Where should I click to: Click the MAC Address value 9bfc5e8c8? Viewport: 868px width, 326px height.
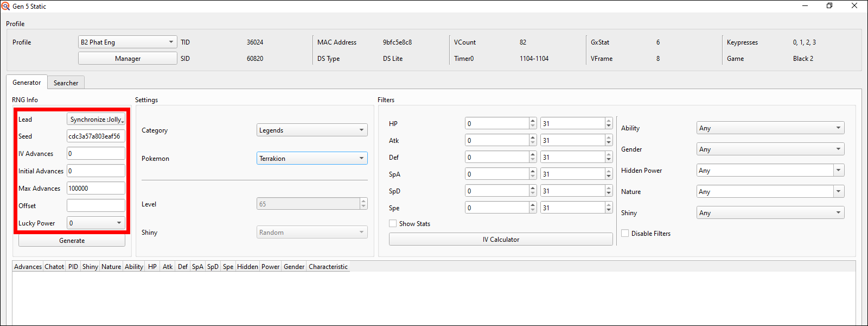point(397,42)
